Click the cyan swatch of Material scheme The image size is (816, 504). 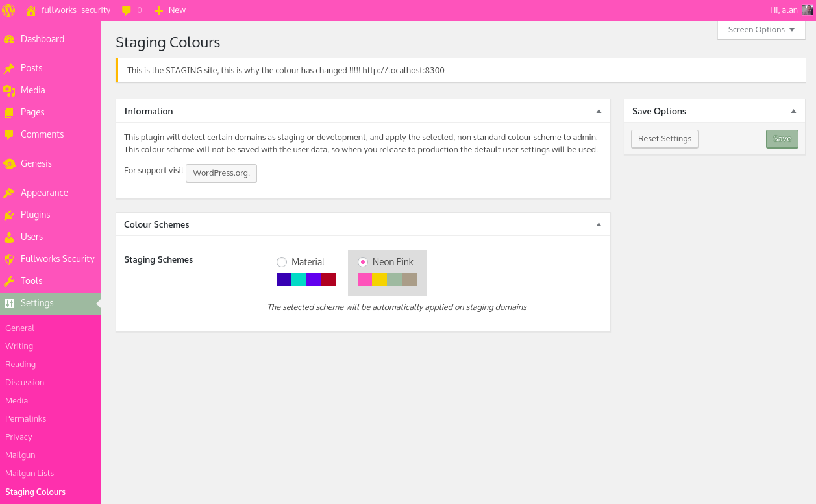click(x=299, y=280)
